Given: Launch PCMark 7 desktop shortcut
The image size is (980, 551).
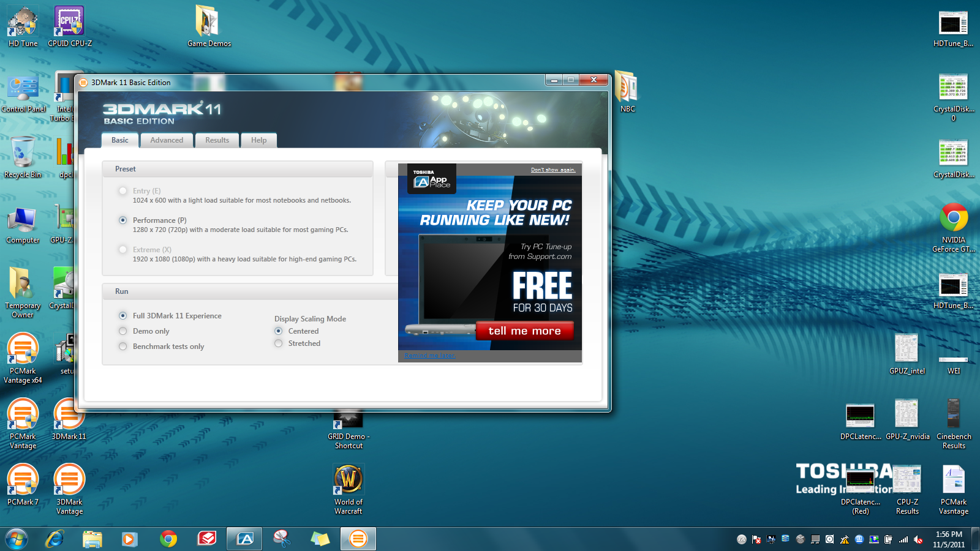Looking at the screenshot, I should [23, 485].
